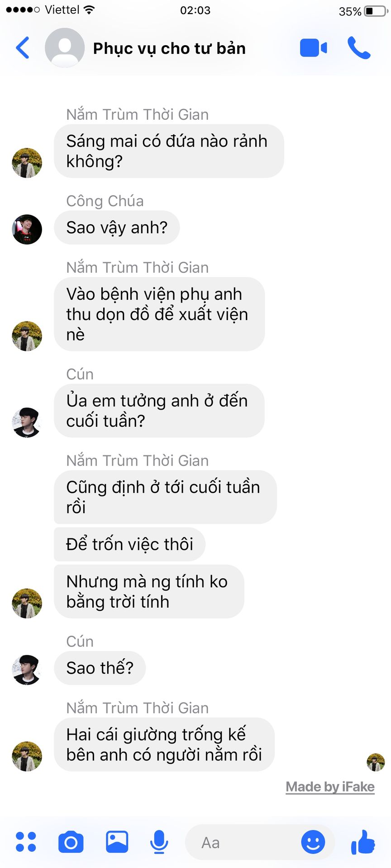Start a voice call with the phone icon
Screen dimensions: 391x868
pos(359,48)
